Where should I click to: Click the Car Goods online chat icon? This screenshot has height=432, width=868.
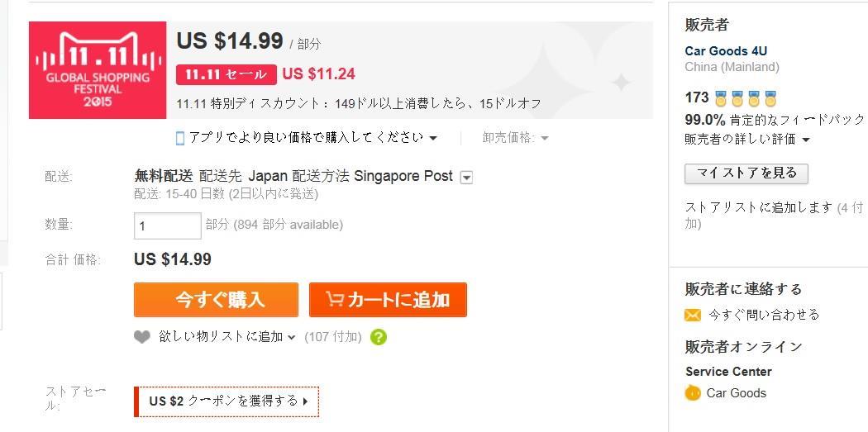coord(693,393)
